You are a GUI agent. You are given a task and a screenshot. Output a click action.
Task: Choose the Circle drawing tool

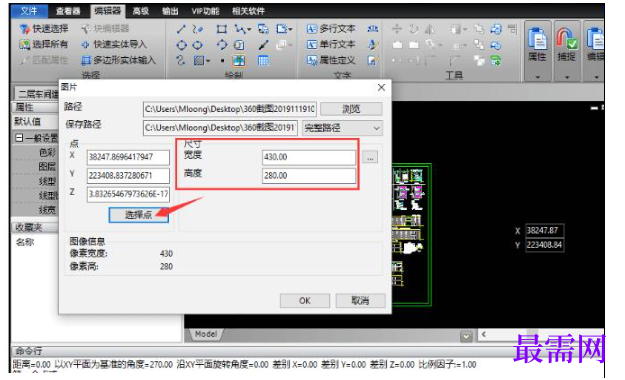181,45
